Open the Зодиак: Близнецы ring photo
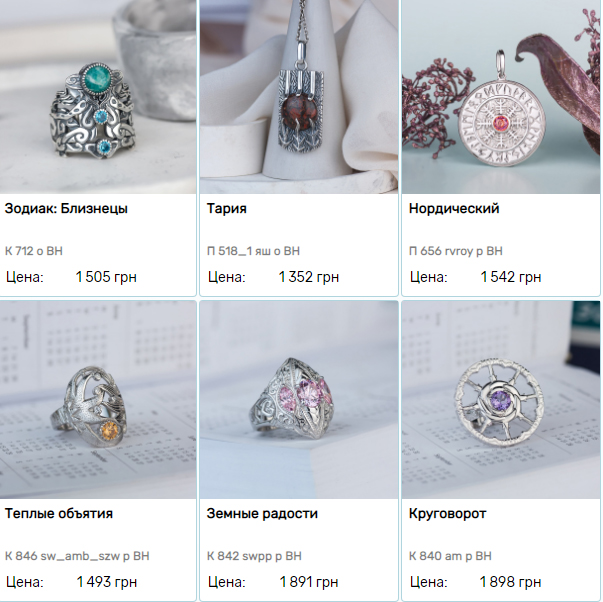This screenshot has height=602, width=603. tap(98, 97)
